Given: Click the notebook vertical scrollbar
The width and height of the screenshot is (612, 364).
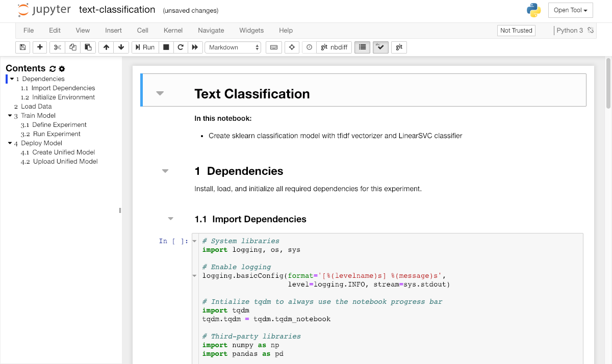Looking at the screenshot, I should [x=608, y=83].
